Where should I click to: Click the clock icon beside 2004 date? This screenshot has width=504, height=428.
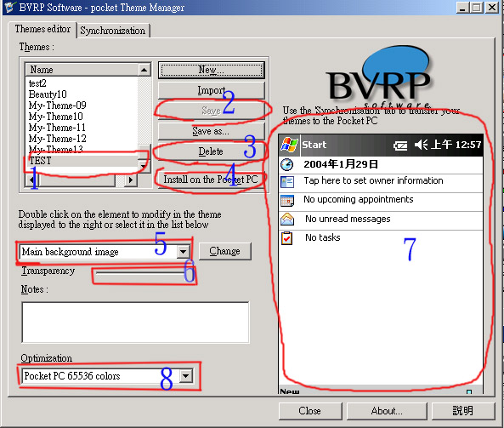point(286,164)
